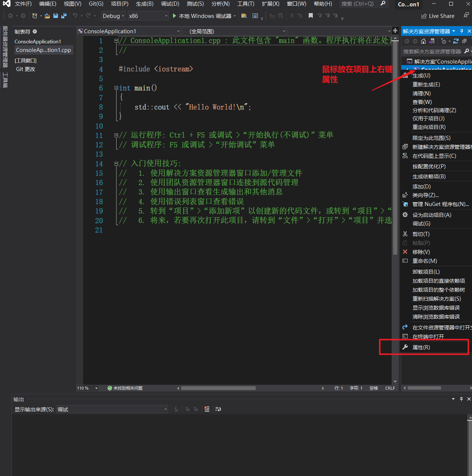Viewport: 472px width, 476px height.
Task: Open the ConsoleApplication1 scope dropdown
Action: [129, 31]
